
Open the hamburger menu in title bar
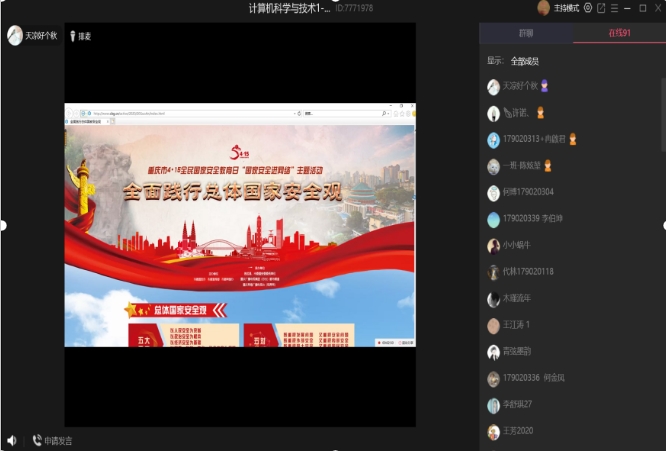(614, 8)
